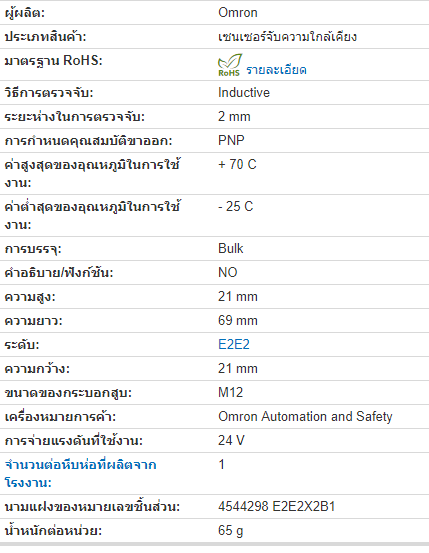
Task: Select the Omron manufacturer value
Action: (238, 13)
